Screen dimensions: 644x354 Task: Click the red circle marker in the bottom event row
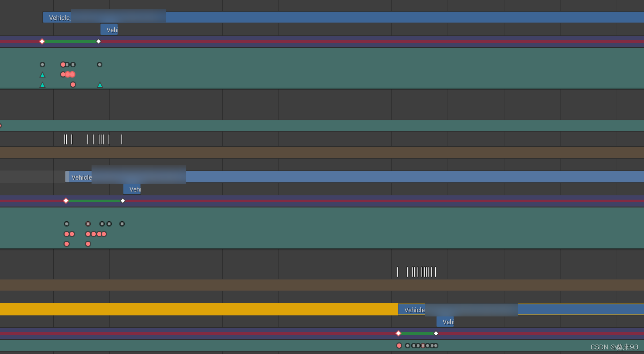(399, 346)
